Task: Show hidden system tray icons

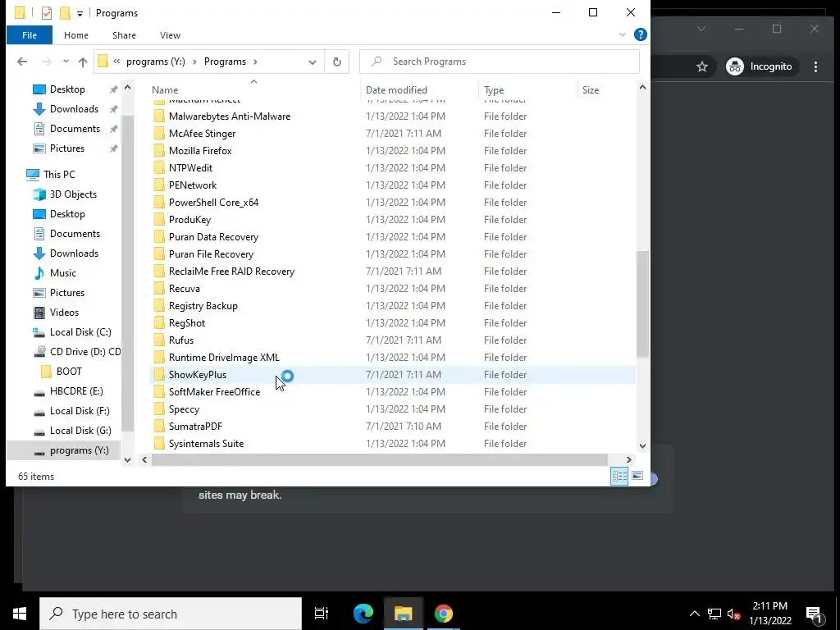Action: (x=694, y=614)
